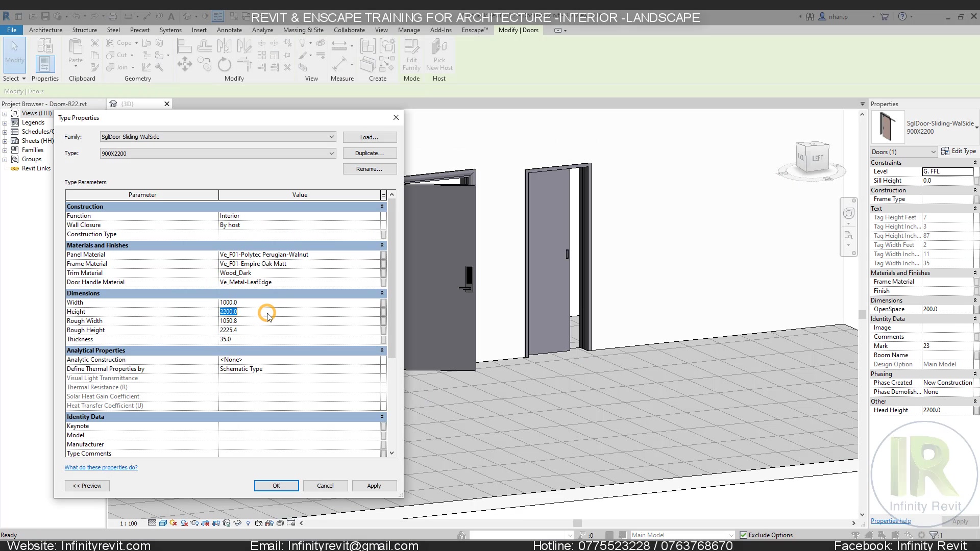
Task: Open 'What do these properties do?' link
Action: (x=101, y=467)
